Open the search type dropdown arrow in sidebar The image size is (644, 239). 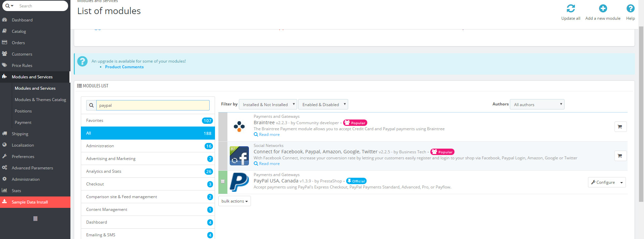pos(12,6)
